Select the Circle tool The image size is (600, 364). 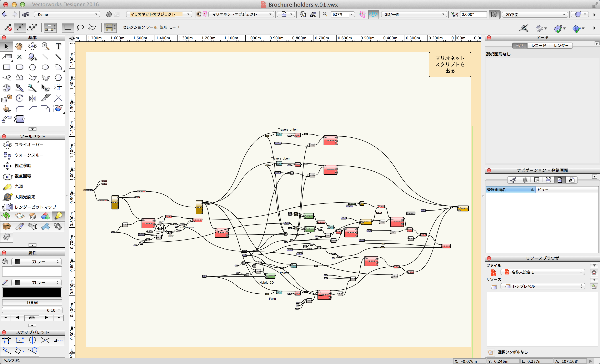[x=32, y=67]
